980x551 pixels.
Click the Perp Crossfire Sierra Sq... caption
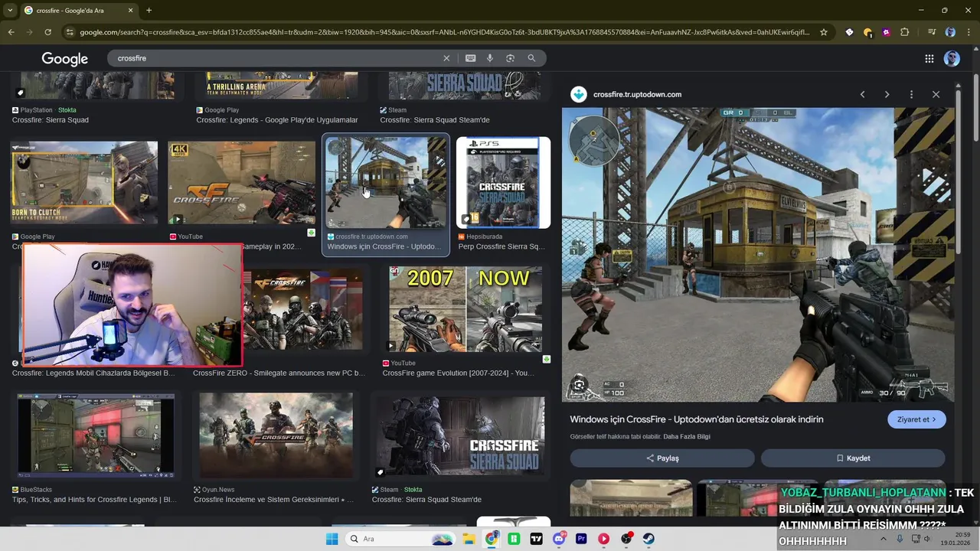pyautogui.click(x=501, y=246)
